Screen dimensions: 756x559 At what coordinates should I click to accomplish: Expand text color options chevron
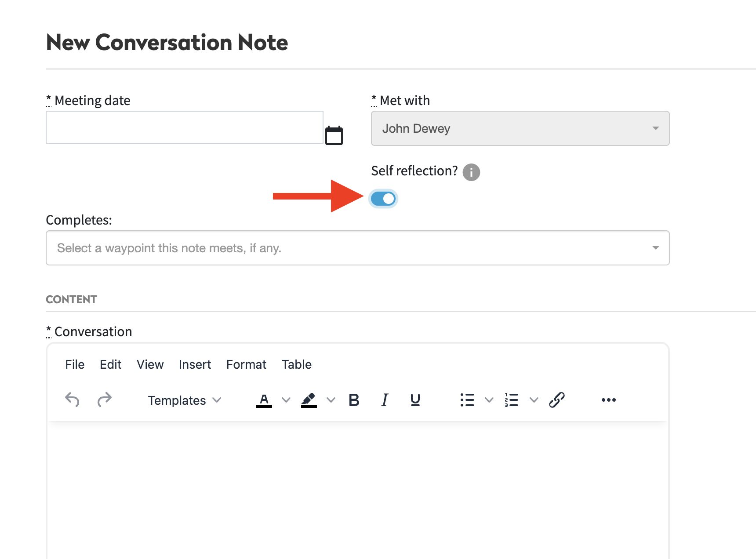[x=286, y=400]
